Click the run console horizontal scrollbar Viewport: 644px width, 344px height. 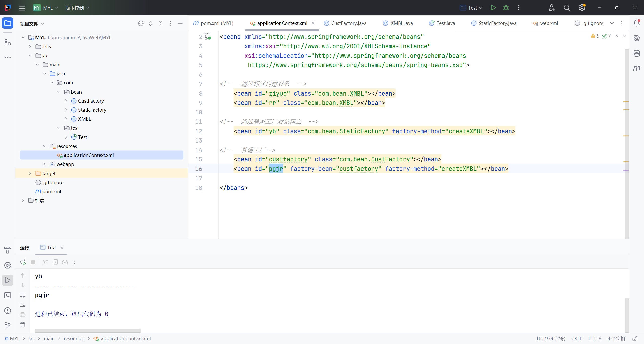(x=88, y=331)
